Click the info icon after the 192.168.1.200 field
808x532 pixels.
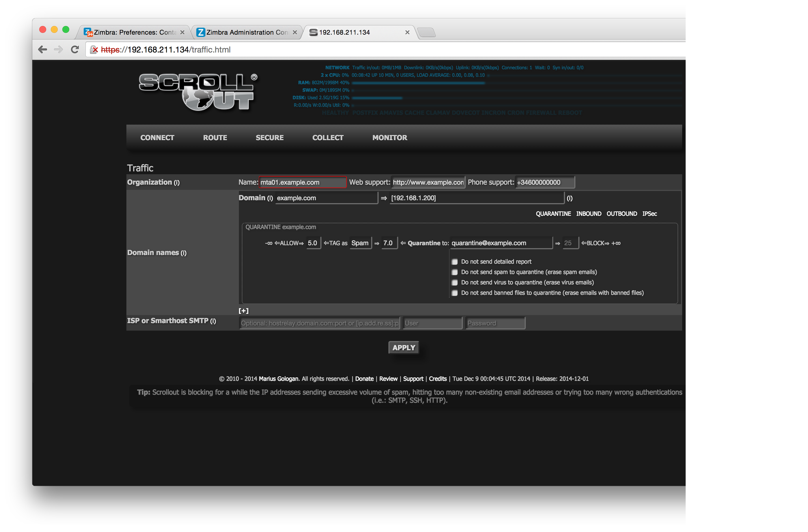click(570, 198)
